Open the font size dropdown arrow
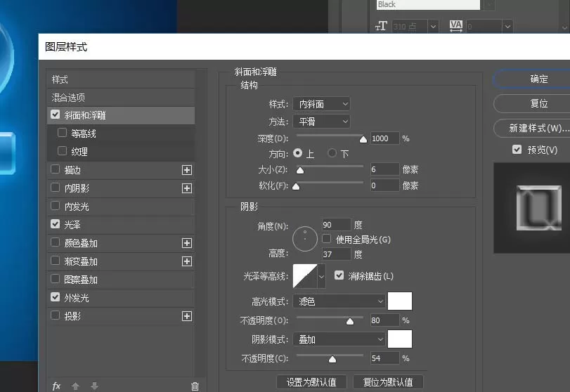Viewport: 570px width, 392px height. tap(433, 27)
